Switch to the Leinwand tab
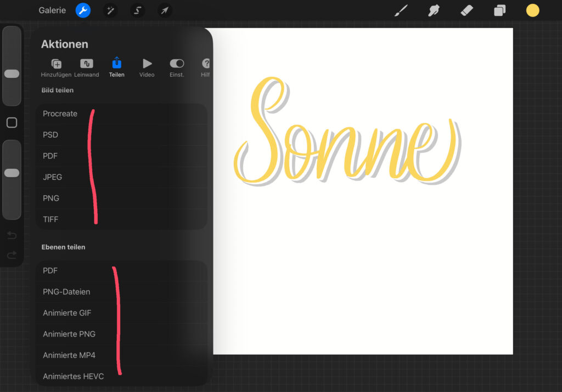This screenshot has height=392, width=562. point(86,67)
